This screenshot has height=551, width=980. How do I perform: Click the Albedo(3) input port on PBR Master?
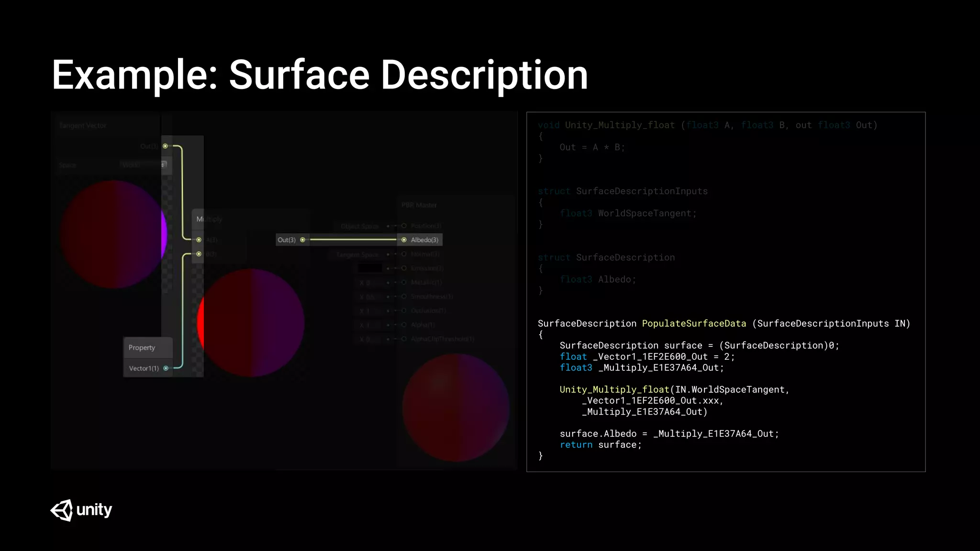coord(404,240)
